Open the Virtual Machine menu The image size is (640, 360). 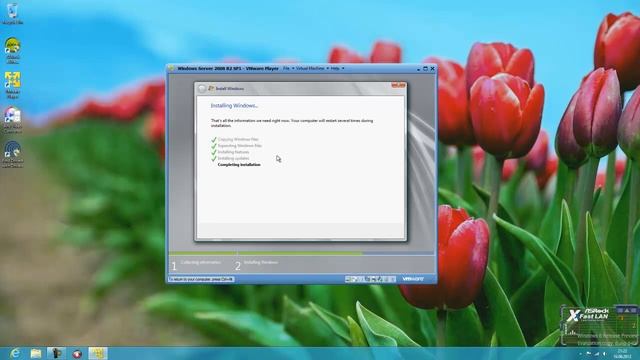[x=310, y=69]
